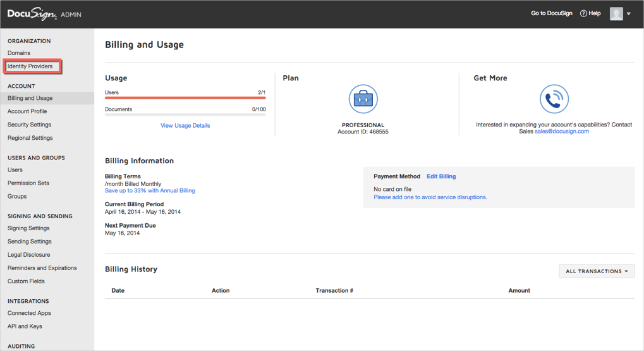Viewport: 644px width, 351px height.
Task: Click the DocuSign logo in header
Action: click(32, 14)
